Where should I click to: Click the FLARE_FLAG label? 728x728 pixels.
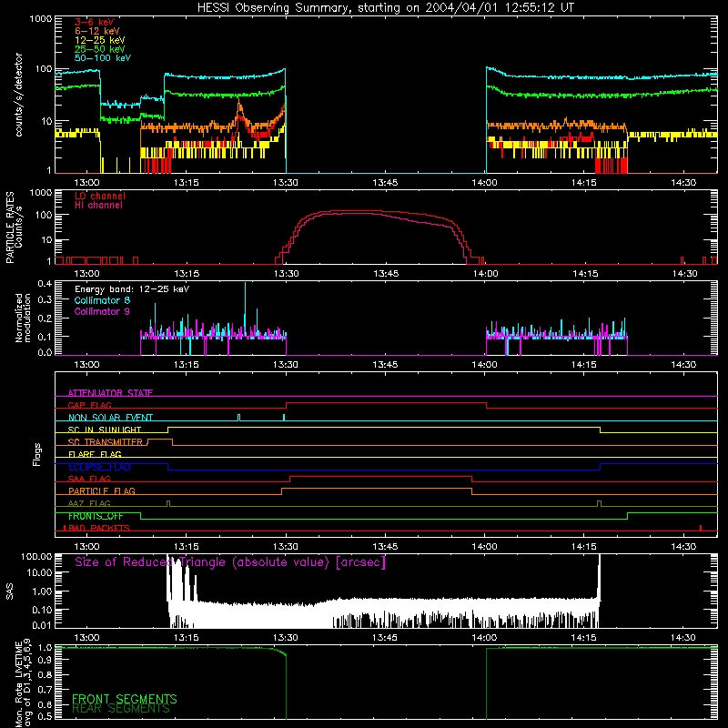(x=95, y=454)
